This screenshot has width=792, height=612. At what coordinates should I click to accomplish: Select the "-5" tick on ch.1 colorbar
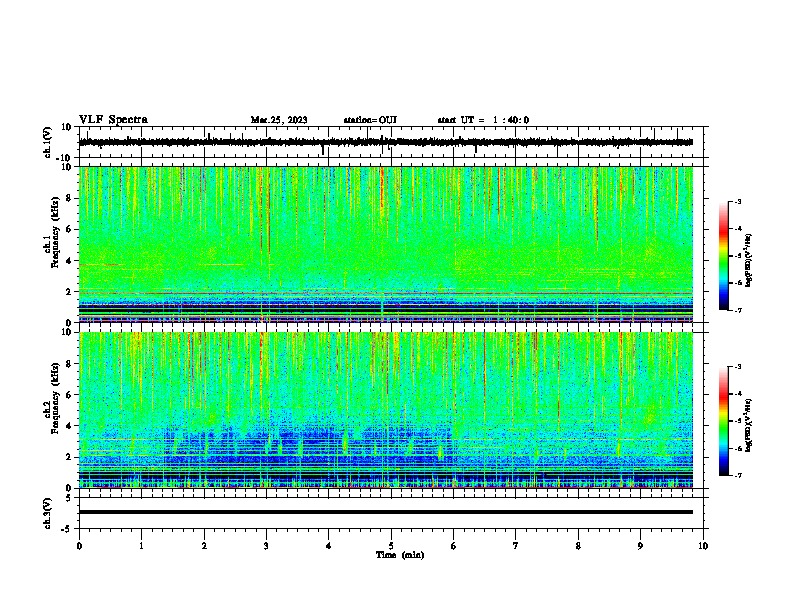(738, 256)
